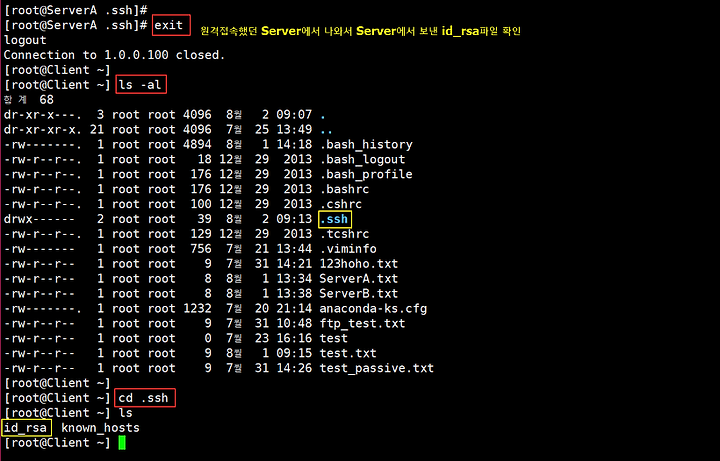Click the '.bash_logout' file name
720x461 pixels.
(x=362, y=159)
